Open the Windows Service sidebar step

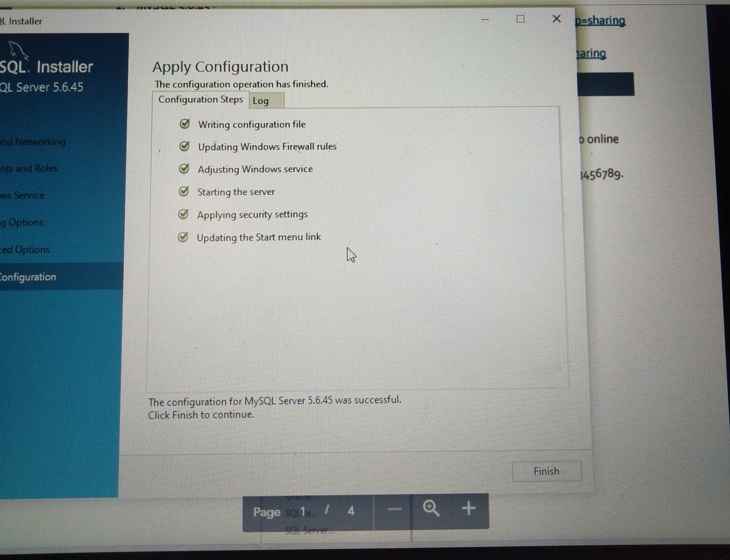22,195
